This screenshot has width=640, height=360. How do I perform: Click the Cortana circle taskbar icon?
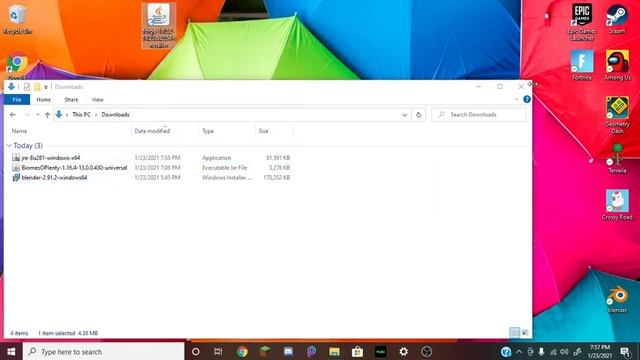196,351
